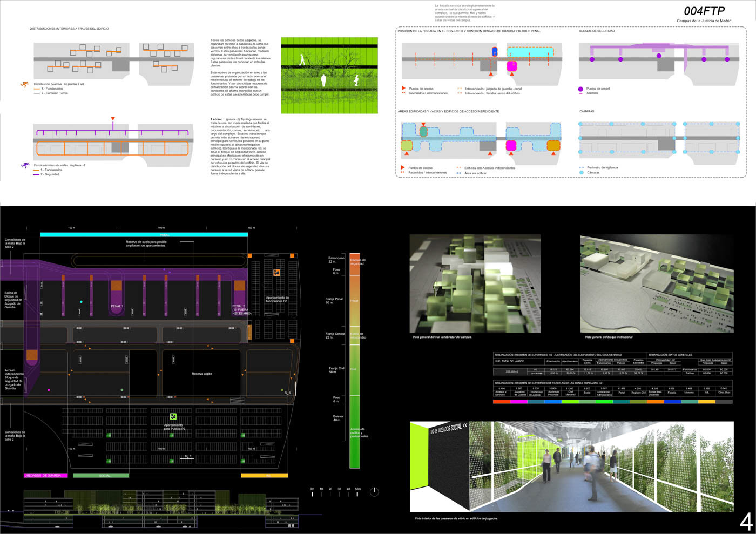Image resolution: width=756 pixels, height=534 pixels.
Task: Pick the magenta swatch under Juzgados de Guardia column
Action: tap(519, 402)
